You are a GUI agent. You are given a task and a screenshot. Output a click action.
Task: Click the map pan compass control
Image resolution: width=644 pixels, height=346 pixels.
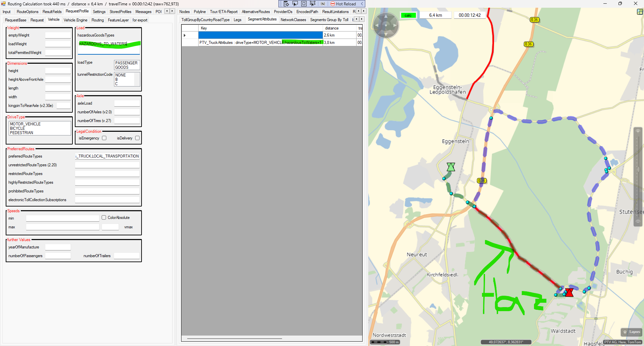tap(386, 25)
